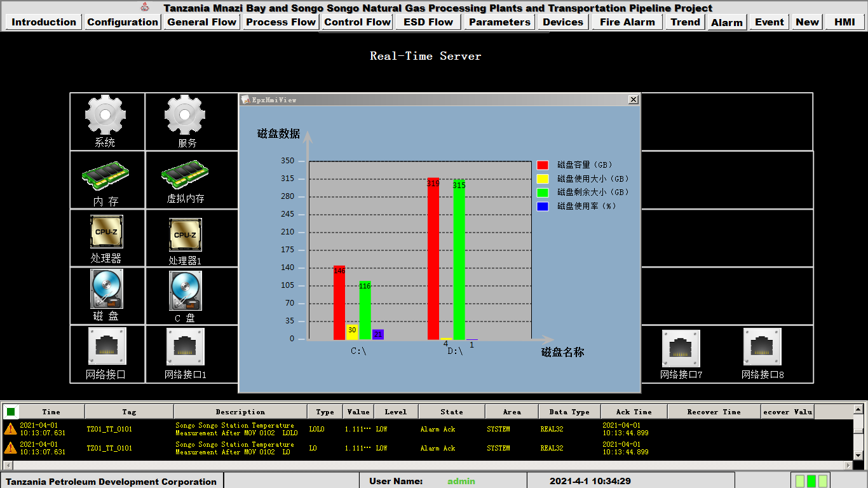
Task: Click the 服务 gear icon
Action: [185, 115]
